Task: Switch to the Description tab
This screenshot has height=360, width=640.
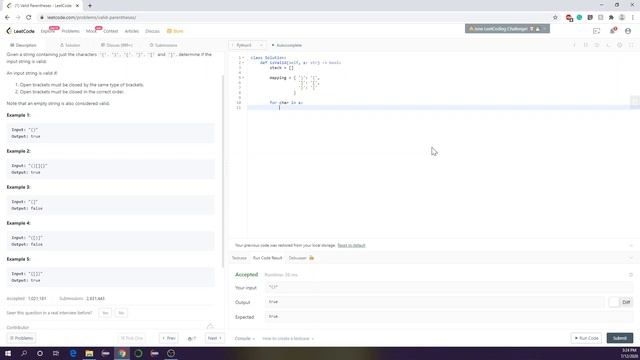Action: click(x=23, y=45)
